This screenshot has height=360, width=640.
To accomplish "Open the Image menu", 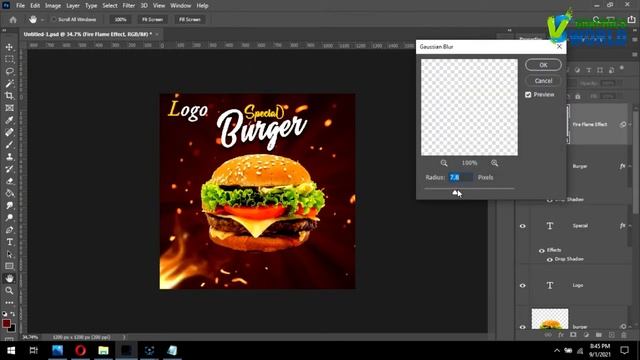I will point(53,6).
